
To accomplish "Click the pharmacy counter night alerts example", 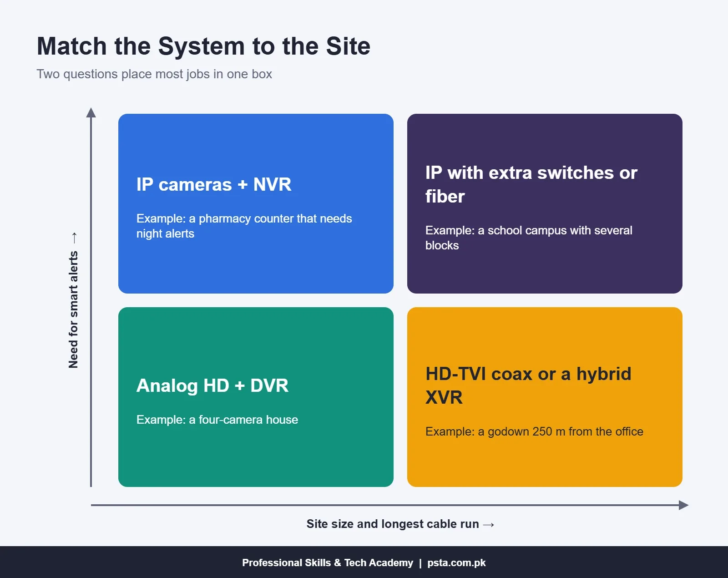I will tap(244, 226).
